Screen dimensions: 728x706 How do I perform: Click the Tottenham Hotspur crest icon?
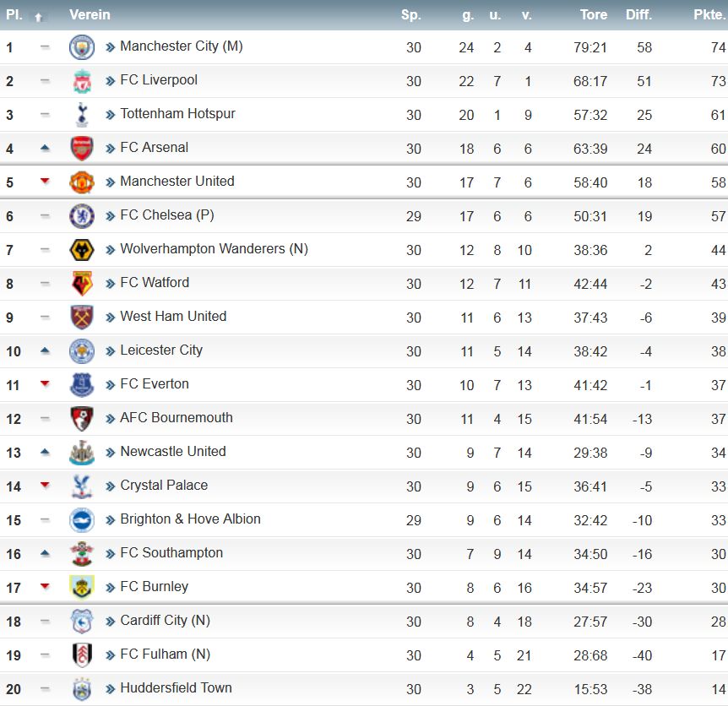[82, 115]
